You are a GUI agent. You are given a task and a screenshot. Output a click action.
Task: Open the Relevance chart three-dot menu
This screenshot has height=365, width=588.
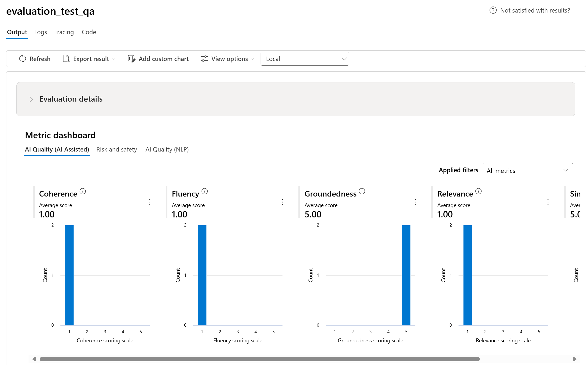548,202
